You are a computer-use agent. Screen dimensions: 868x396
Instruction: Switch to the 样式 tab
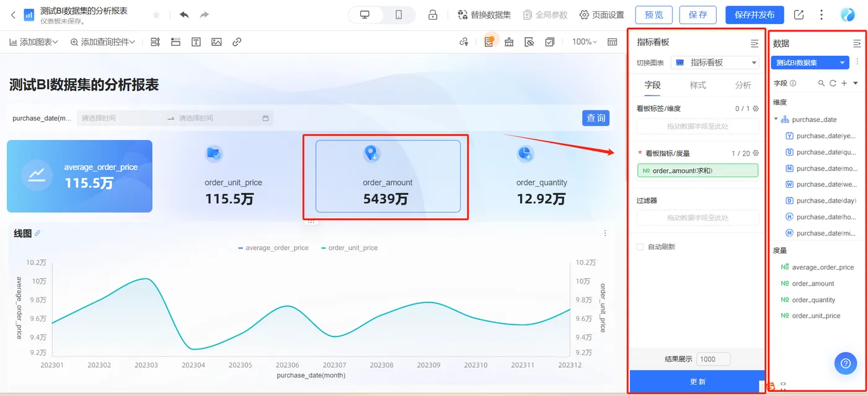coord(697,86)
